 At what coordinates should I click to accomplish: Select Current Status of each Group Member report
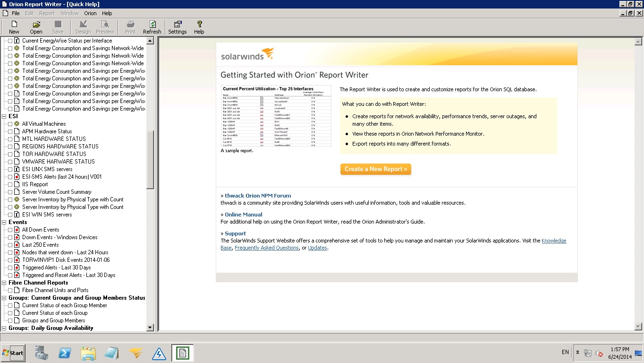(x=64, y=305)
